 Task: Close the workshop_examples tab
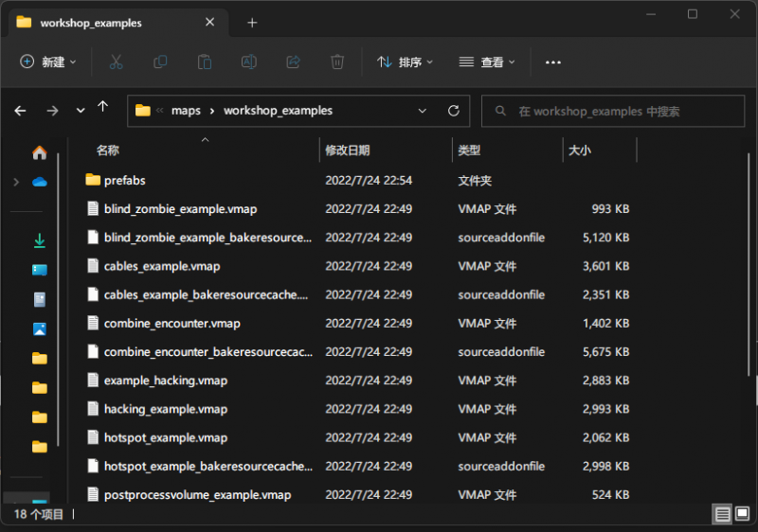pos(209,22)
